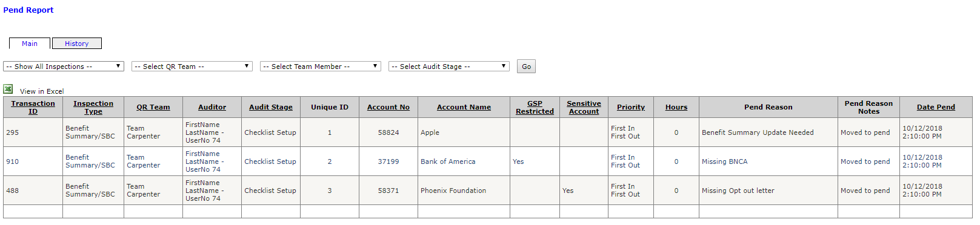Click the Excel export icon

click(x=8, y=89)
